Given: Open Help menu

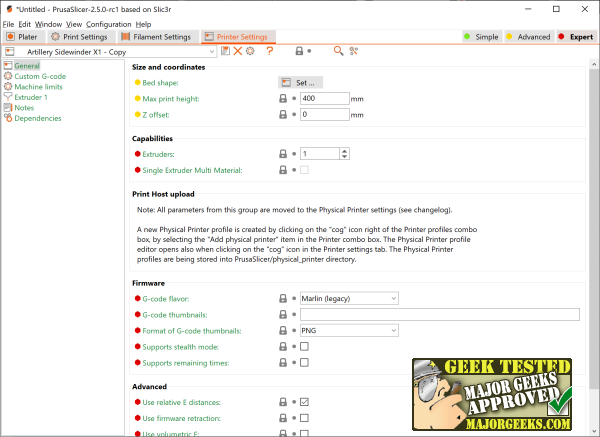Looking at the screenshot, I should coord(143,24).
